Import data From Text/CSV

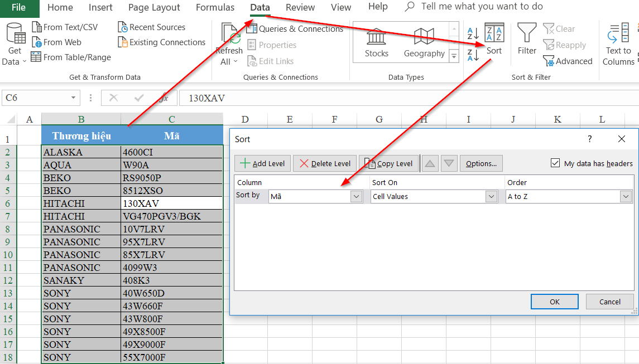pos(65,27)
